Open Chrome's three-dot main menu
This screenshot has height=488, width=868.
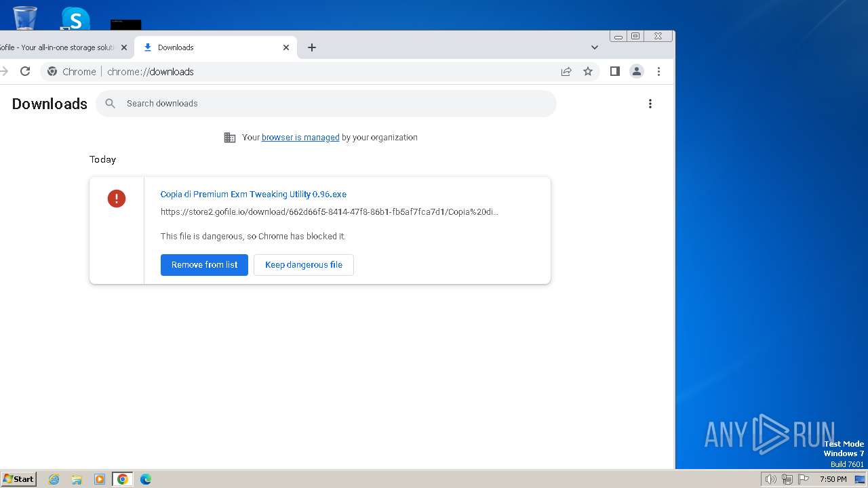click(658, 71)
